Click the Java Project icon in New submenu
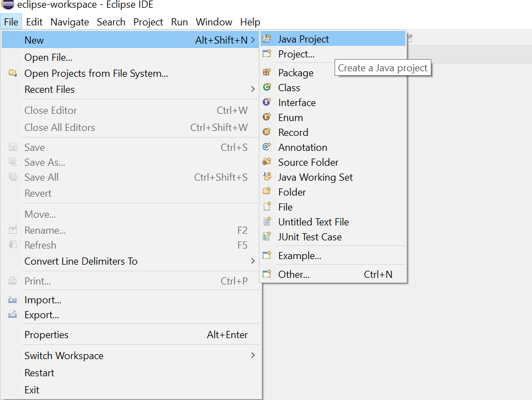Image resolution: width=532 pixels, height=400 pixels. click(x=267, y=39)
